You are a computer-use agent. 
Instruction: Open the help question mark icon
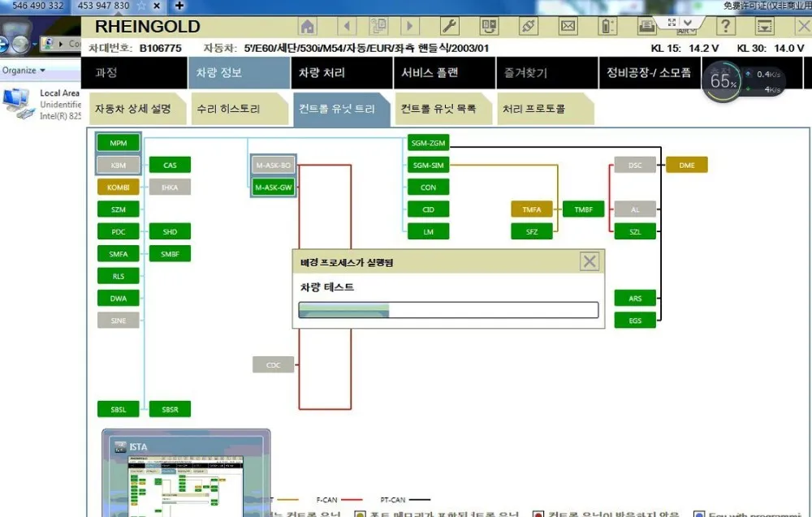point(725,26)
